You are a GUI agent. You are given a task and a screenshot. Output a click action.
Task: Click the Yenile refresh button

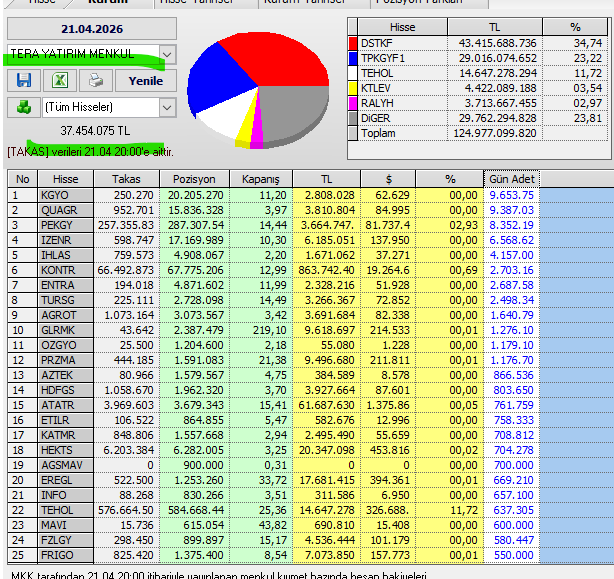(x=146, y=81)
